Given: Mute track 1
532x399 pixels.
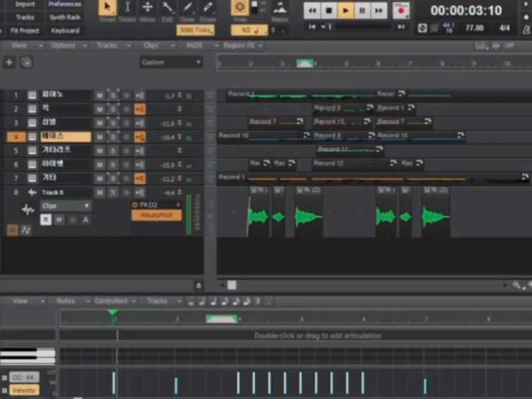Looking at the screenshot, I should [100, 95].
